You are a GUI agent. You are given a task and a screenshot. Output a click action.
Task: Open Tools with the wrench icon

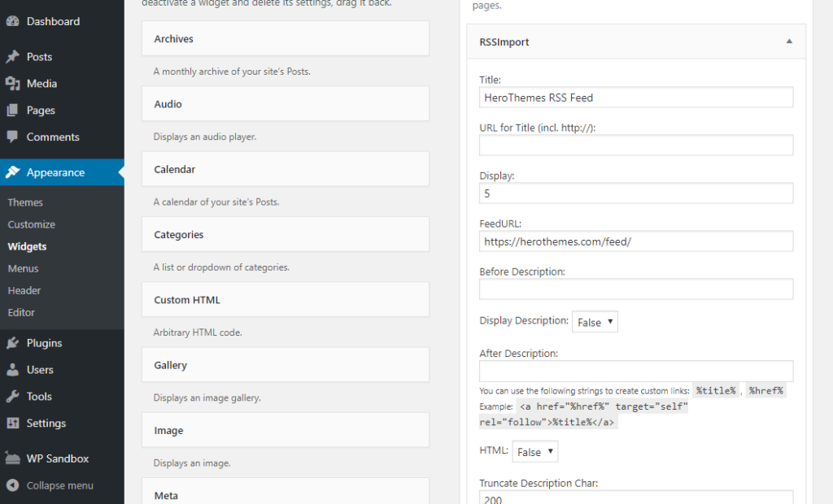[14, 396]
